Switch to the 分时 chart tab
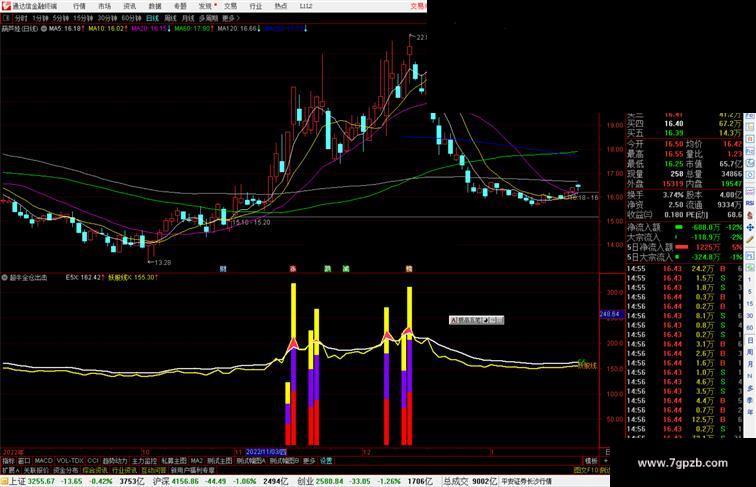The image size is (756, 487). 21,18
